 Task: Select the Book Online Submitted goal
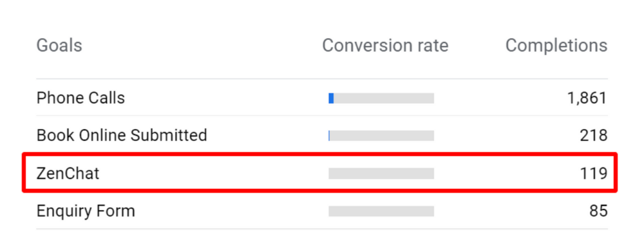pos(122,135)
